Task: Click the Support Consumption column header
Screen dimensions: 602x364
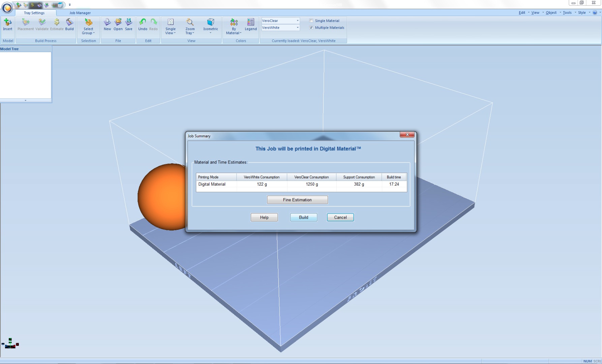Action: 359,177
